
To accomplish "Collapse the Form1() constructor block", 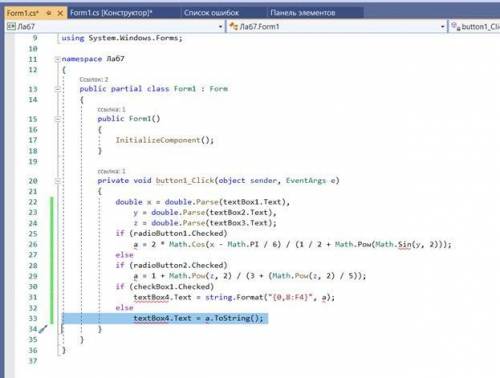I will tap(58, 119).
